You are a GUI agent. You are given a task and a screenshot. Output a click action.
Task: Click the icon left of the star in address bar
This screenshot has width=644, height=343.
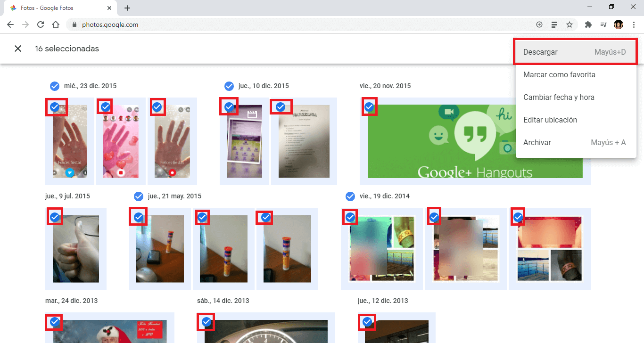[x=554, y=24]
